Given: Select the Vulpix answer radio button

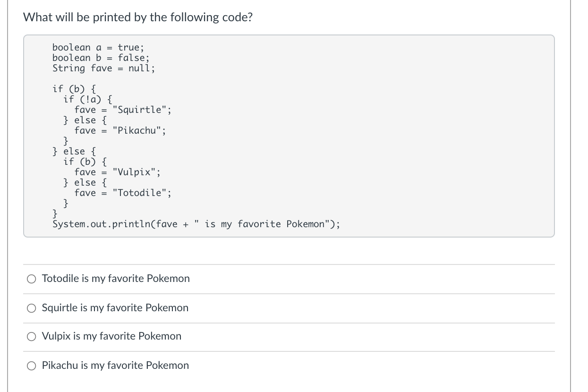Looking at the screenshot, I should pyautogui.click(x=31, y=336).
